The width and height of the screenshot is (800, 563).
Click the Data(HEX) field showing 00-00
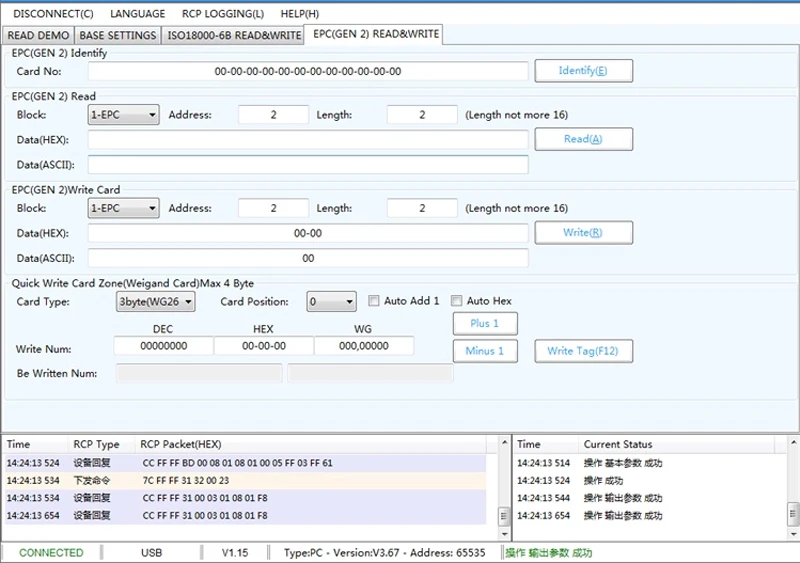tap(308, 233)
